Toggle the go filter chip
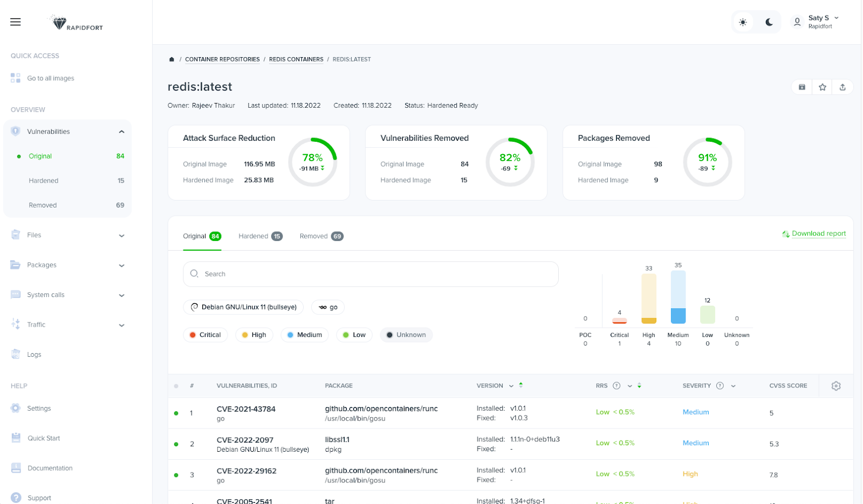The height and width of the screenshot is (504, 863). pyautogui.click(x=328, y=307)
